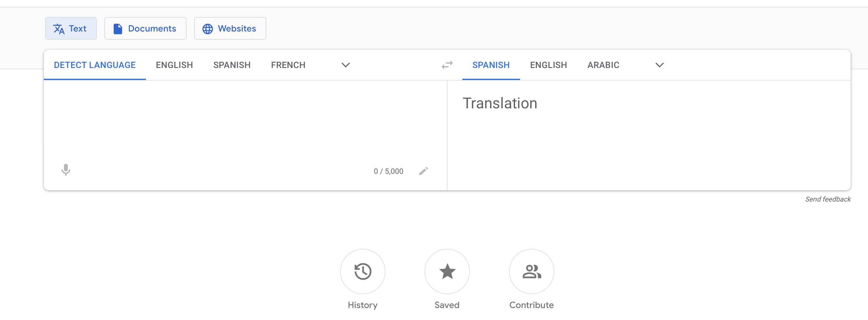Screen dimensions: 868x320
Task: Open more source languages dropdown arrow
Action: [345, 65]
